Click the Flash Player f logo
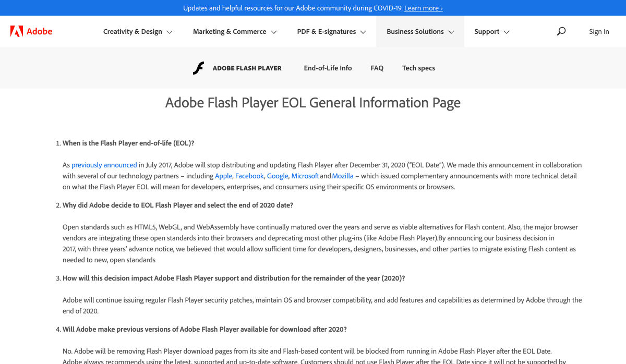The height and width of the screenshot is (364, 626). point(198,68)
